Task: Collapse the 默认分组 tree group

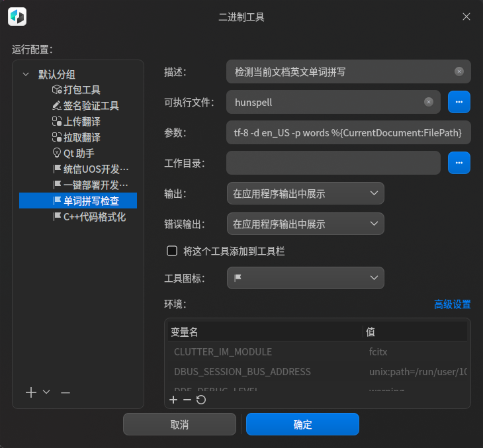Action: [26, 75]
